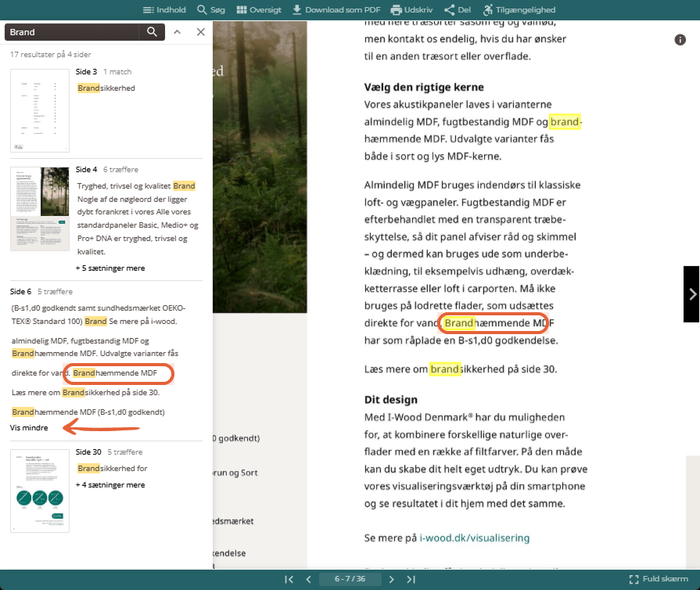
Task: Go to previous page in bottom bar
Action: 308,579
